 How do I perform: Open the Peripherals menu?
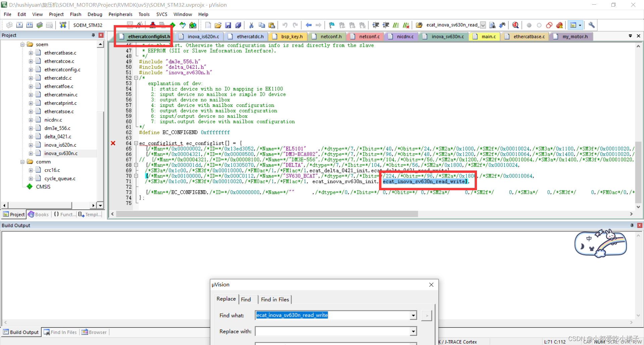coord(120,14)
